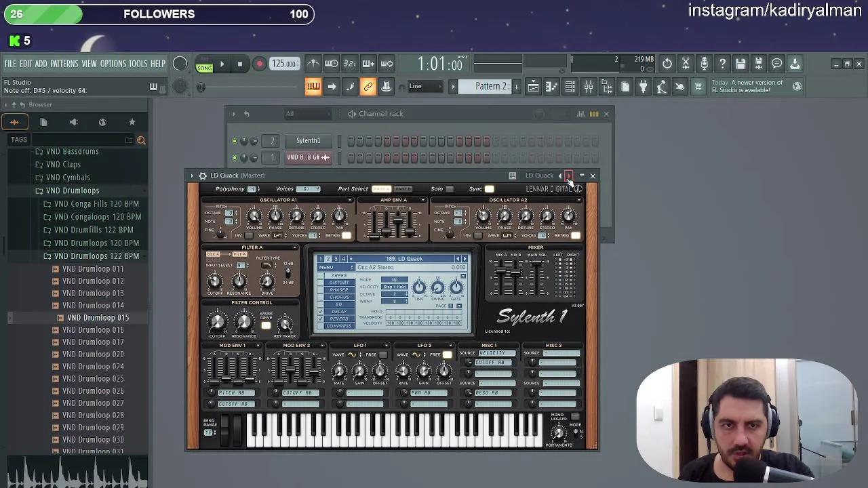The height and width of the screenshot is (488, 868).
Task: Open the Channel rack All filter dropdown
Action: click(x=307, y=114)
